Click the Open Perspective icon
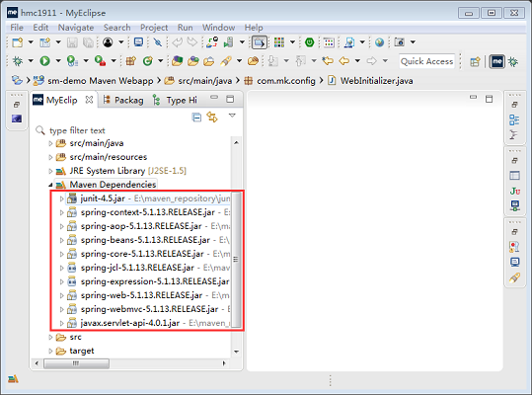The image size is (532, 395). tap(475, 62)
